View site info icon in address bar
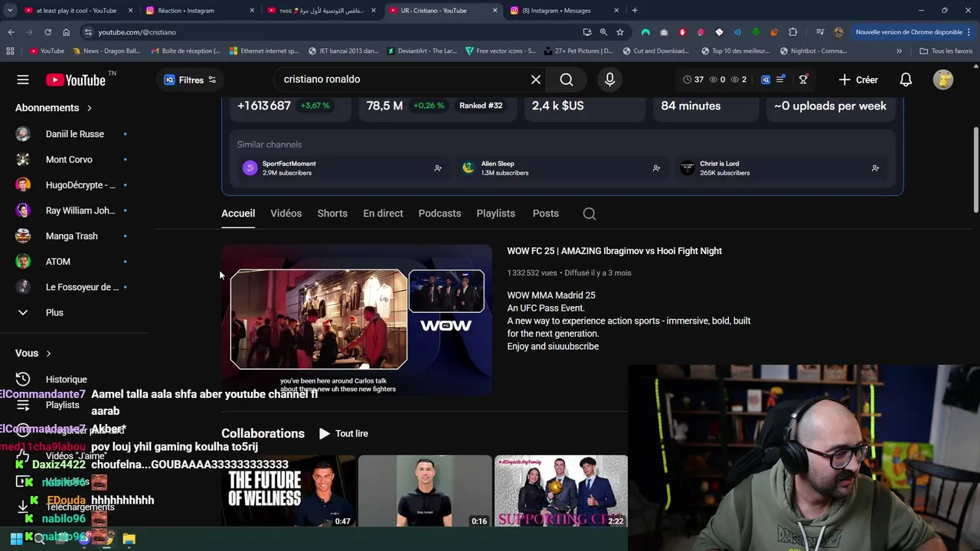Screen dimensions: 980x551 click(88, 32)
